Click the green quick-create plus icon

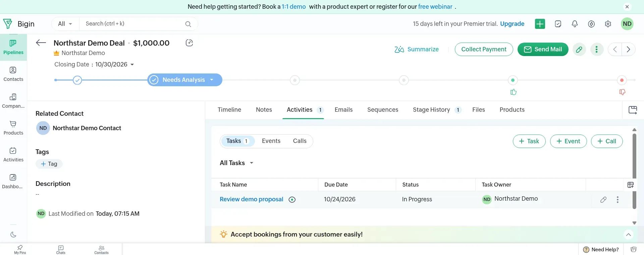(x=540, y=24)
